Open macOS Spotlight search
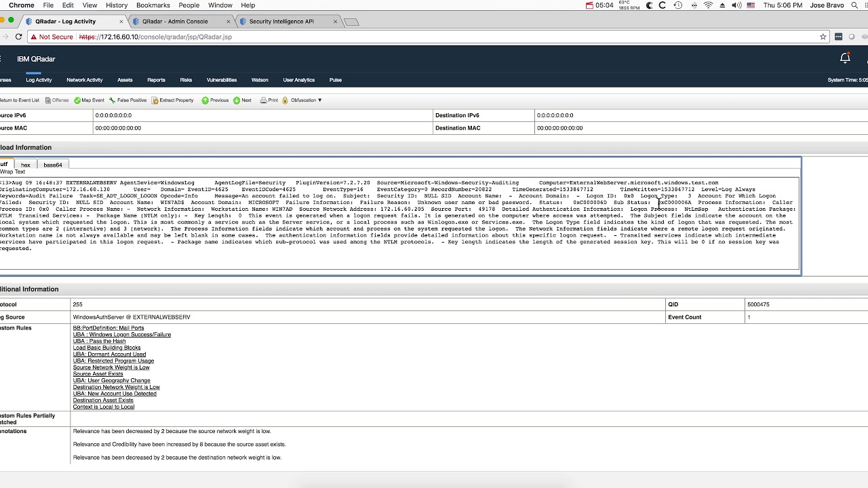868x488 pixels. click(854, 5)
